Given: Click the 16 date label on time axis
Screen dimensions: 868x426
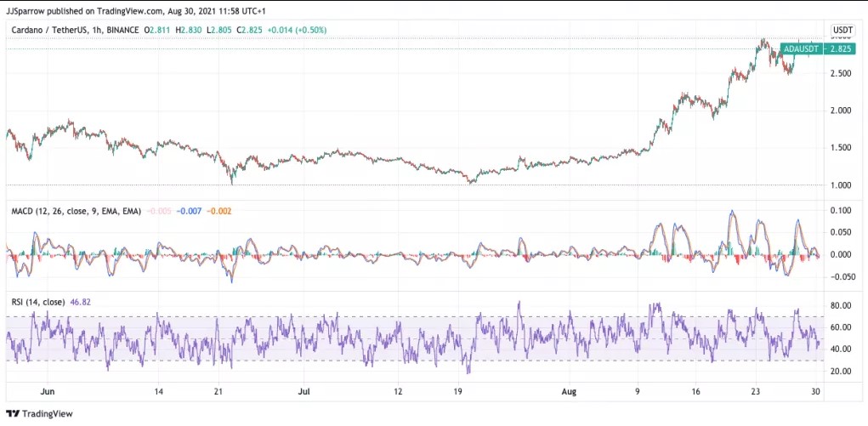Looking at the screenshot, I should tap(696, 392).
